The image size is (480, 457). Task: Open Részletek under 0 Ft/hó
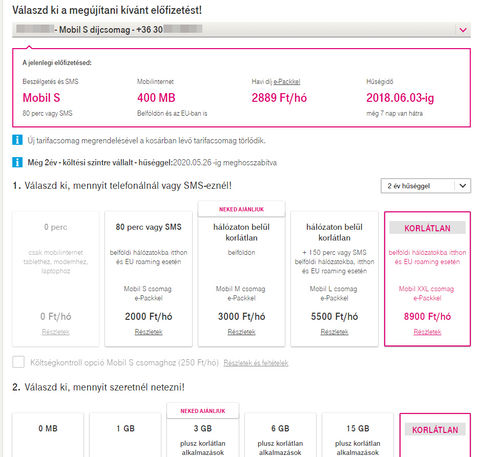pyautogui.click(x=56, y=332)
